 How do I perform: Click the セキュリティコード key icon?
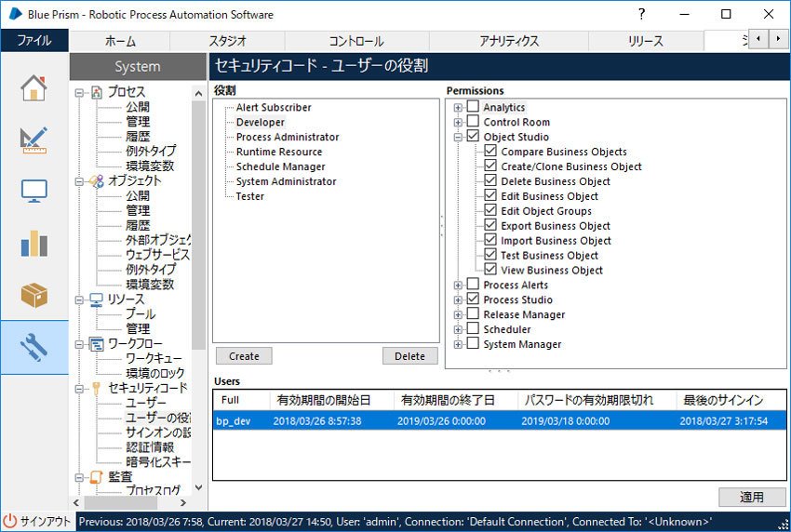(x=97, y=388)
